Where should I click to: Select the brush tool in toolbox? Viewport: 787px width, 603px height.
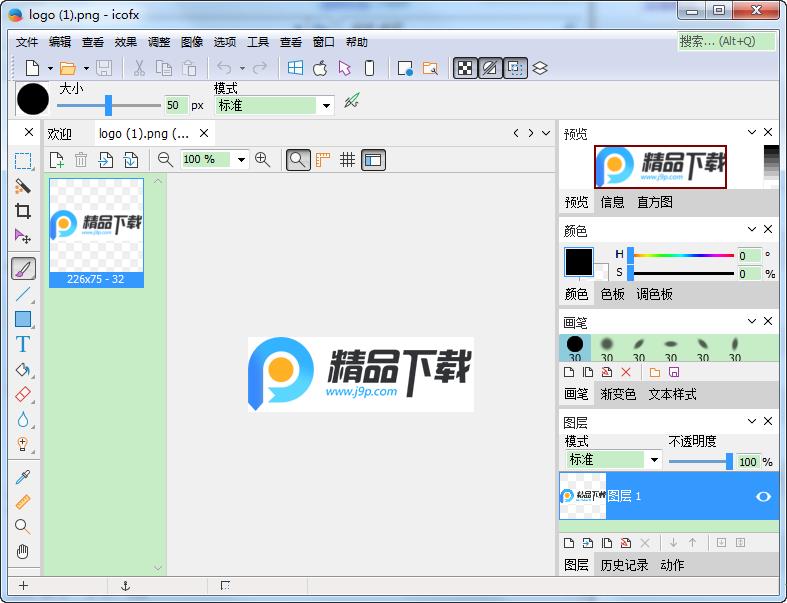click(x=23, y=269)
